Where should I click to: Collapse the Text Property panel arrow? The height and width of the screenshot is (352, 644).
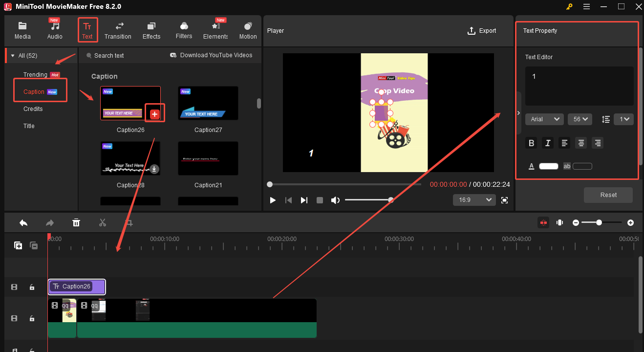click(518, 113)
